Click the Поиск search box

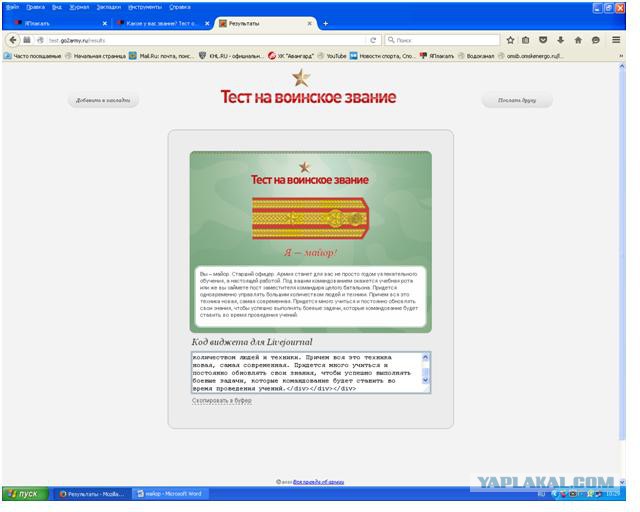pyautogui.click(x=442, y=40)
